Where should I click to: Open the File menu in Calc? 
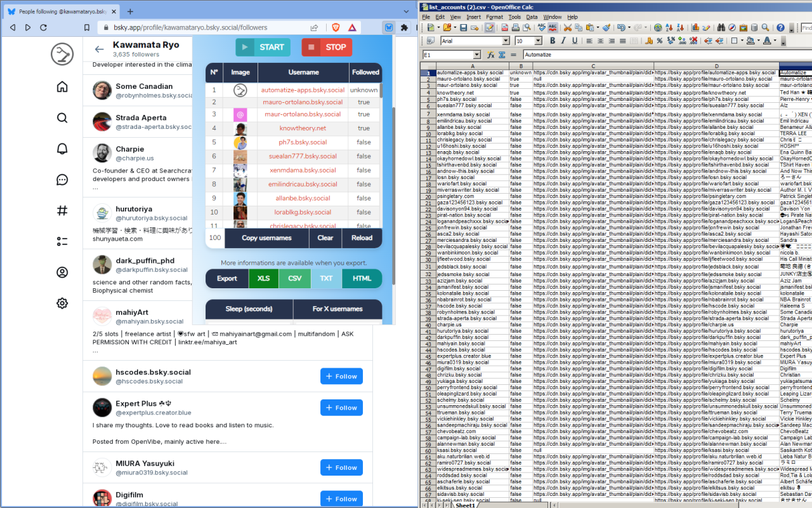[426, 17]
